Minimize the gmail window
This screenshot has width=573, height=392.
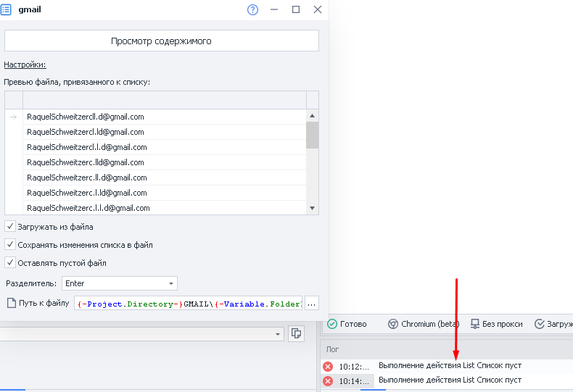[x=274, y=9]
